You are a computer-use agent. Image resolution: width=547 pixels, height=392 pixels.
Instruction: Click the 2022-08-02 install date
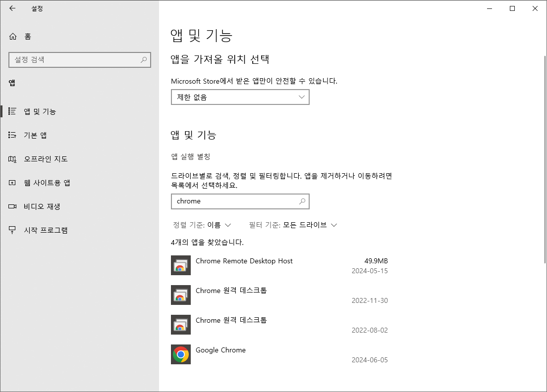pos(370,330)
